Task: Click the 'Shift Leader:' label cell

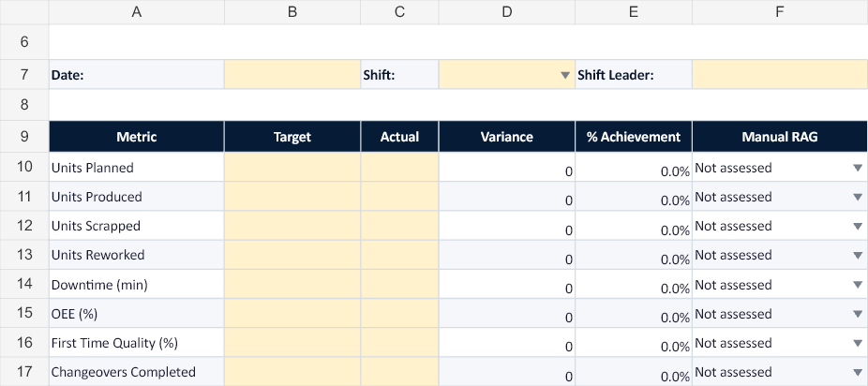Action: point(634,75)
